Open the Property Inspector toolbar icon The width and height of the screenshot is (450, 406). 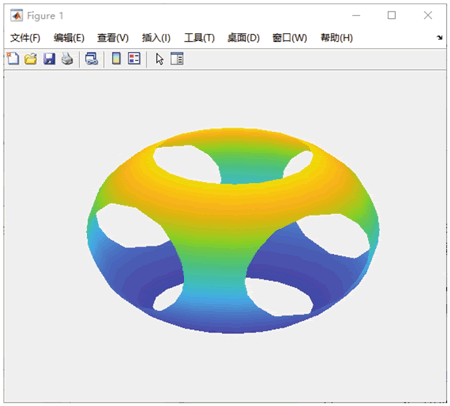tap(177, 59)
